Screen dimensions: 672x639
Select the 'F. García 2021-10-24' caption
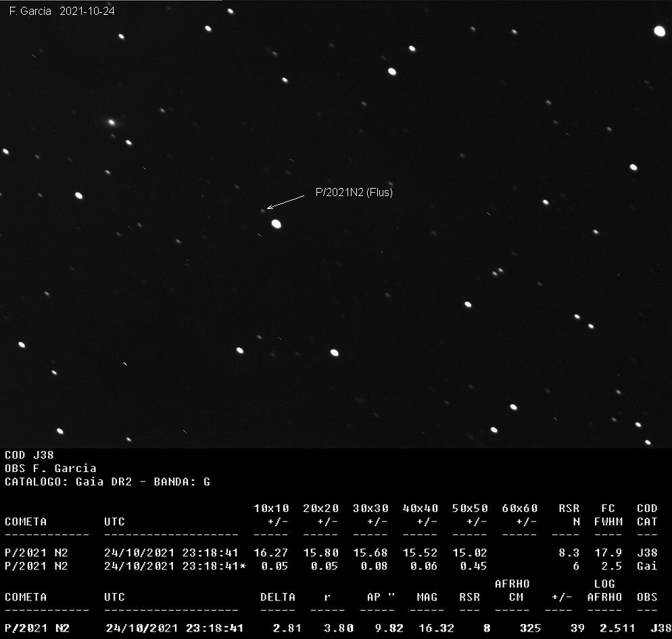point(62,11)
